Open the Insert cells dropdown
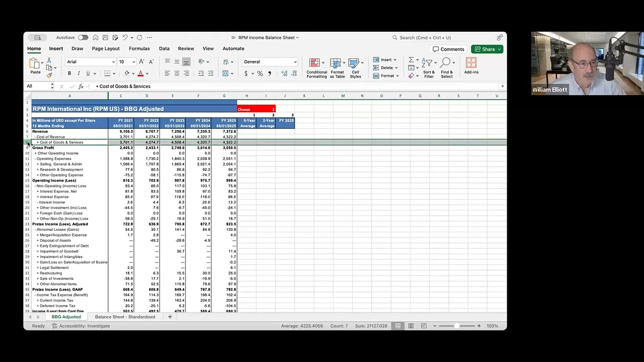Viewport: 644px width, 362px height. [385, 60]
